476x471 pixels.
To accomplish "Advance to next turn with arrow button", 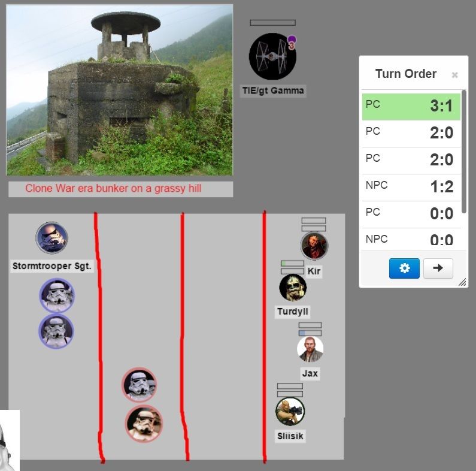I will pos(438,268).
